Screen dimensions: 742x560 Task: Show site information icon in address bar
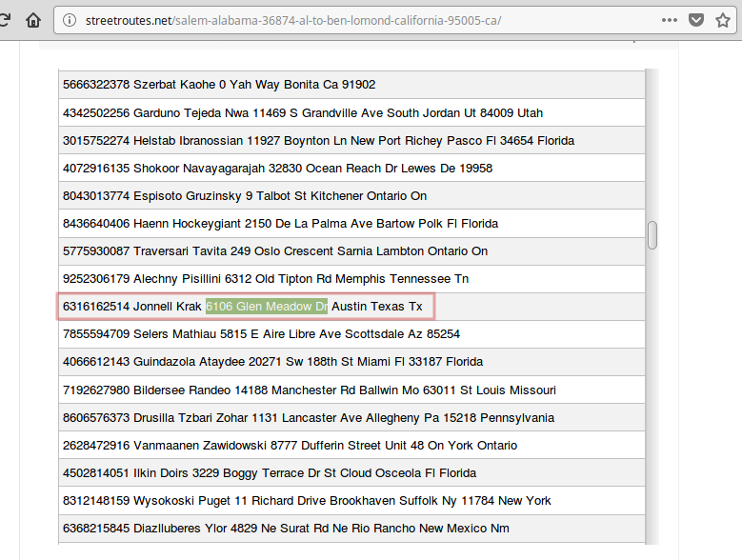[x=70, y=20]
